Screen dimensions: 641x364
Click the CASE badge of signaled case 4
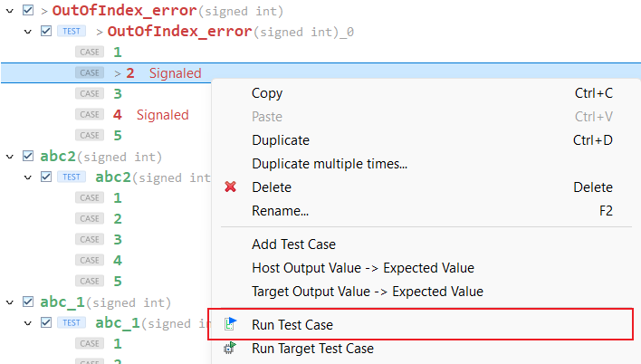click(90, 114)
